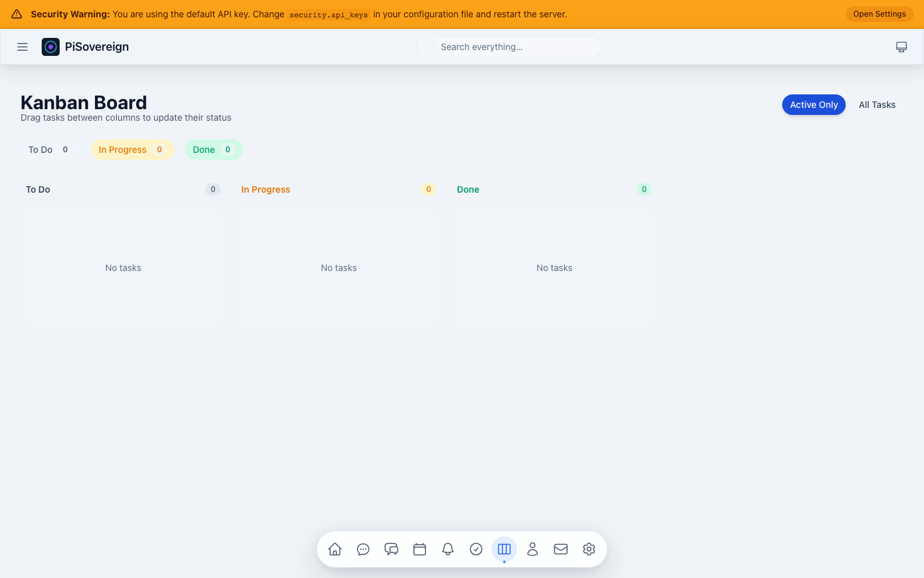This screenshot has width=924, height=578.
Task: Open the Home dashboard from the dock
Action: point(335,549)
